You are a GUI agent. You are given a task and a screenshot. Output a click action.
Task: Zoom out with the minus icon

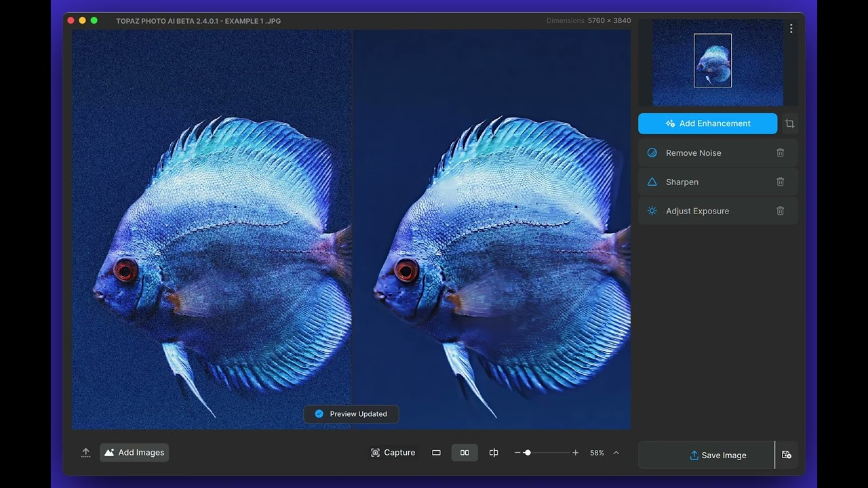[517, 453]
